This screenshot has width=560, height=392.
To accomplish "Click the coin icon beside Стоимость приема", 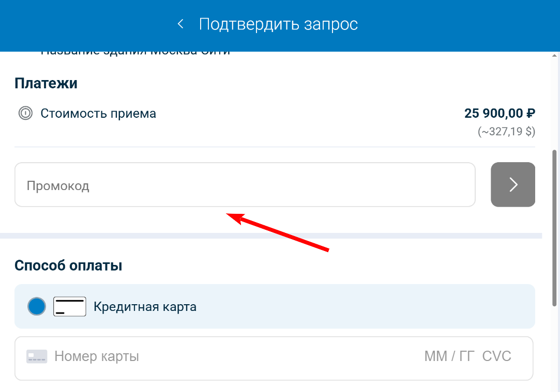I will click(25, 113).
